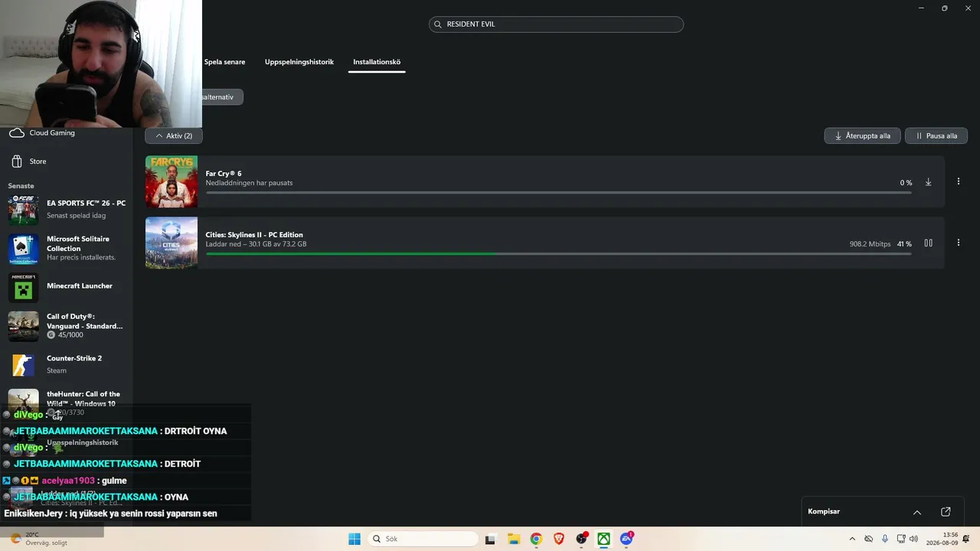Screen dimensions: 980x551
Task: Click the search box containing RESIDENT EVIL
Action: click(x=556, y=24)
